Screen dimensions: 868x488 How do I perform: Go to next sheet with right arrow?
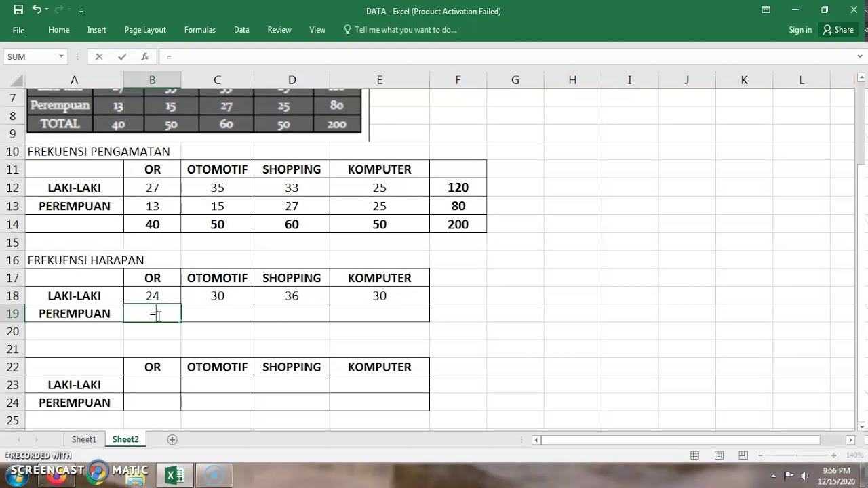coord(37,439)
